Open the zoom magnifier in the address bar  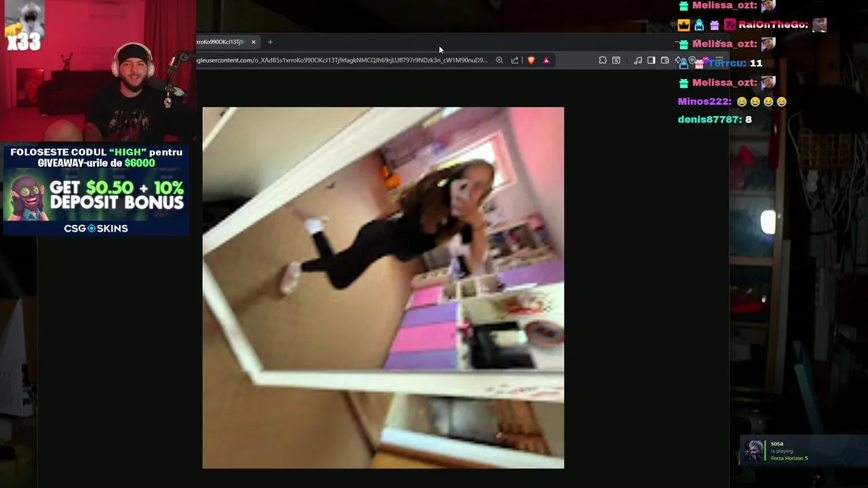(499, 60)
